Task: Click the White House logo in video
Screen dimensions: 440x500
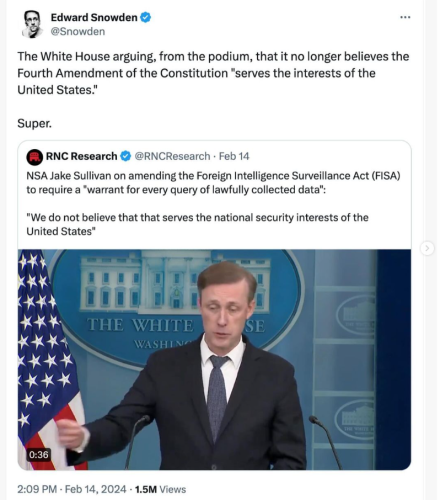Action: (175, 303)
